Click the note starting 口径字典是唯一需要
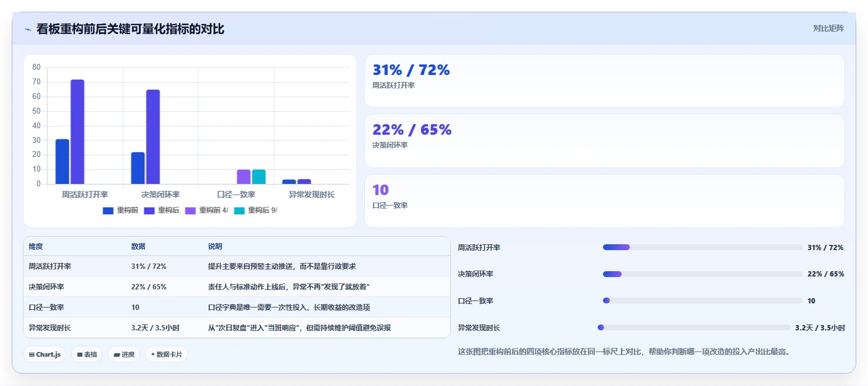The height and width of the screenshot is (386, 868). click(x=289, y=308)
